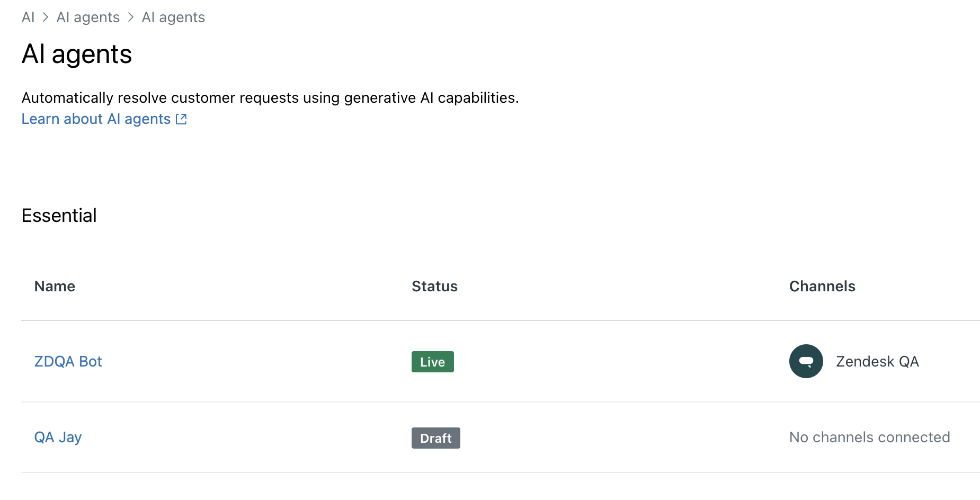
Task: Open the middle AI agents breadcrumb
Action: pyautogui.click(x=88, y=17)
